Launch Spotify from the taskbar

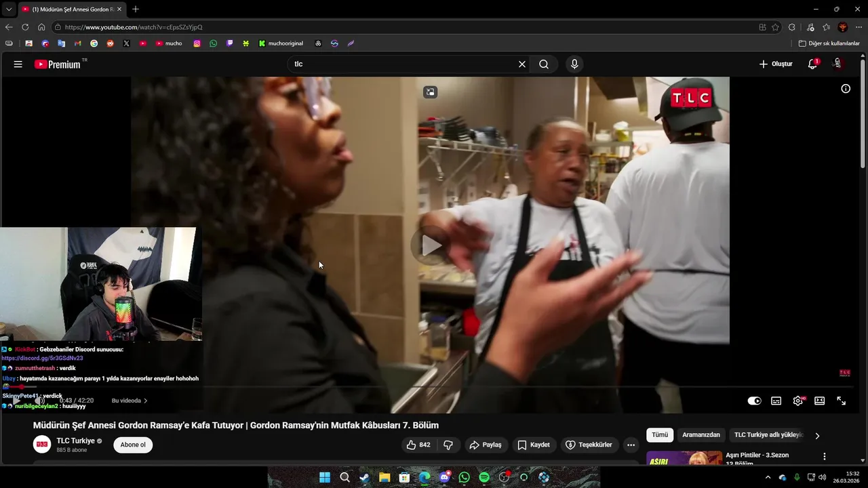pos(484,477)
